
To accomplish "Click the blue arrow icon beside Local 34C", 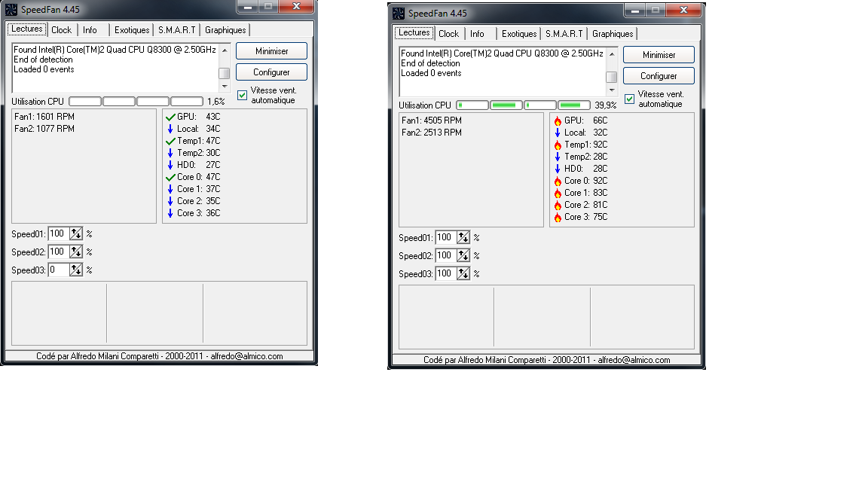I will point(170,129).
